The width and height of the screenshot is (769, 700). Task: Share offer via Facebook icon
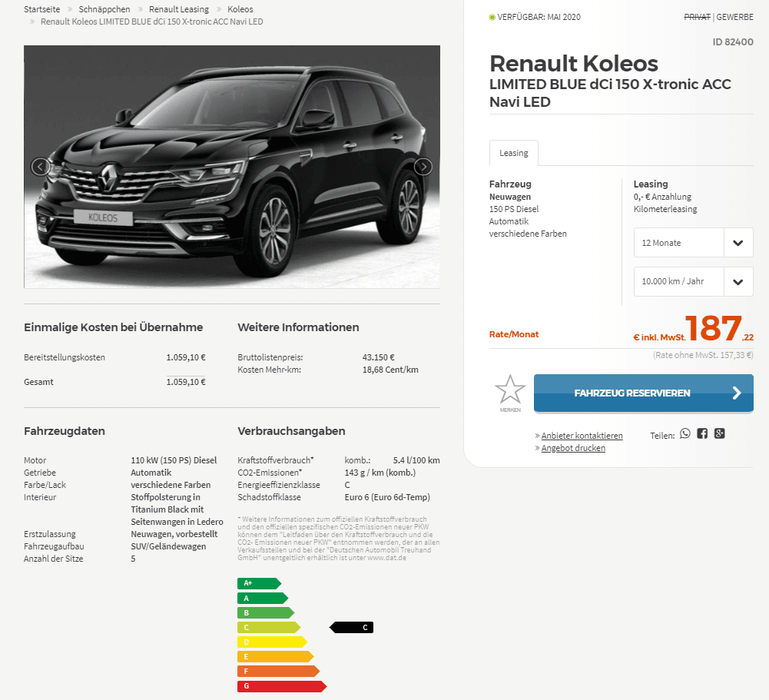pyautogui.click(x=702, y=433)
